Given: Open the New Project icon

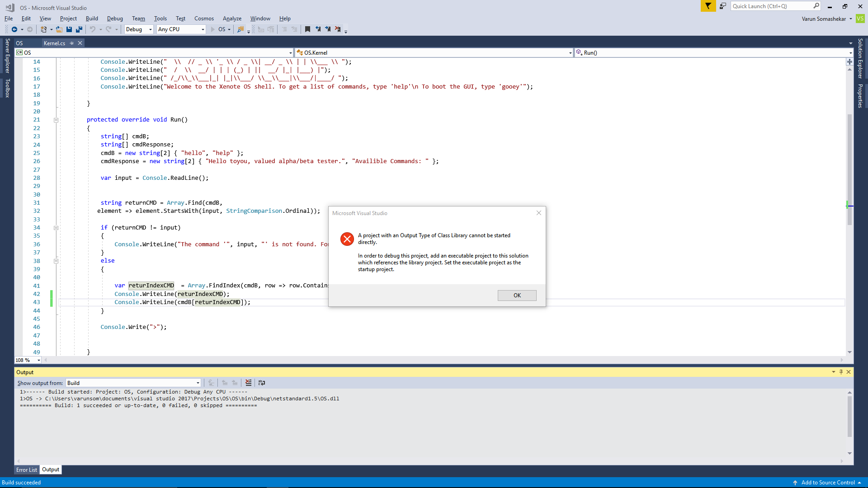Looking at the screenshot, I should (43, 29).
